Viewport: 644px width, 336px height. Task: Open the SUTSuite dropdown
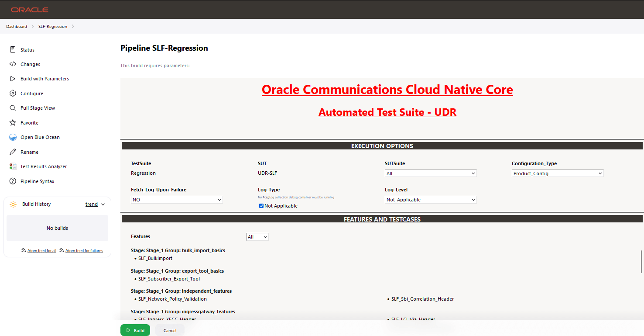coord(431,173)
